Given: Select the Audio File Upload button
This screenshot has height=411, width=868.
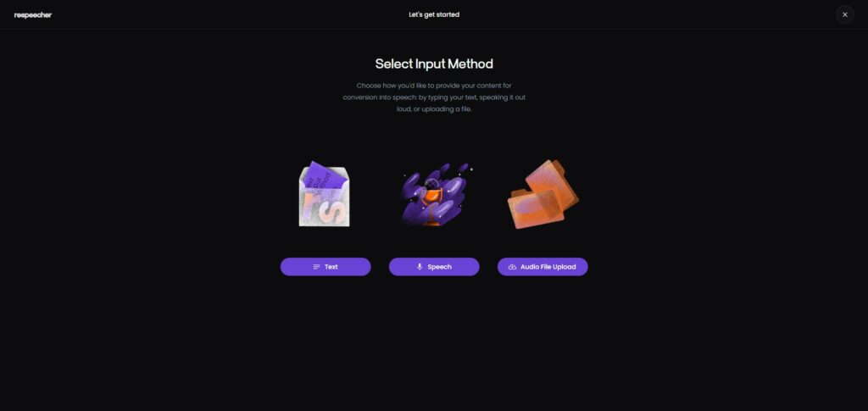Looking at the screenshot, I should pyautogui.click(x=542, y=267).
